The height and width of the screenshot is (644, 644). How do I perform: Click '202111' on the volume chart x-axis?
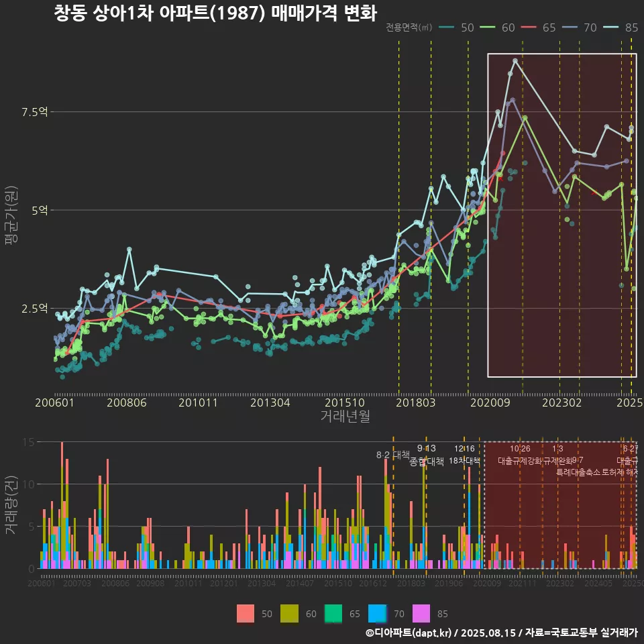click(x=523, y=583)
